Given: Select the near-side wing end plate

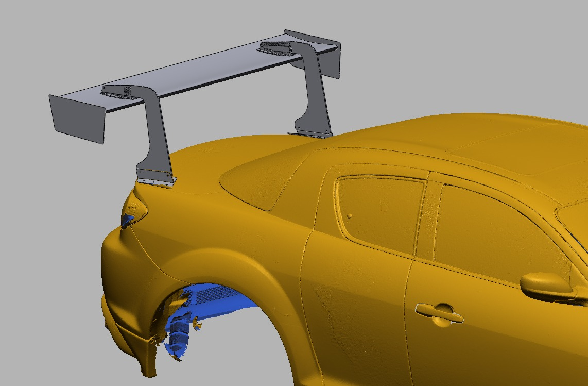Looking at the screenshot, I should (77, 119).
